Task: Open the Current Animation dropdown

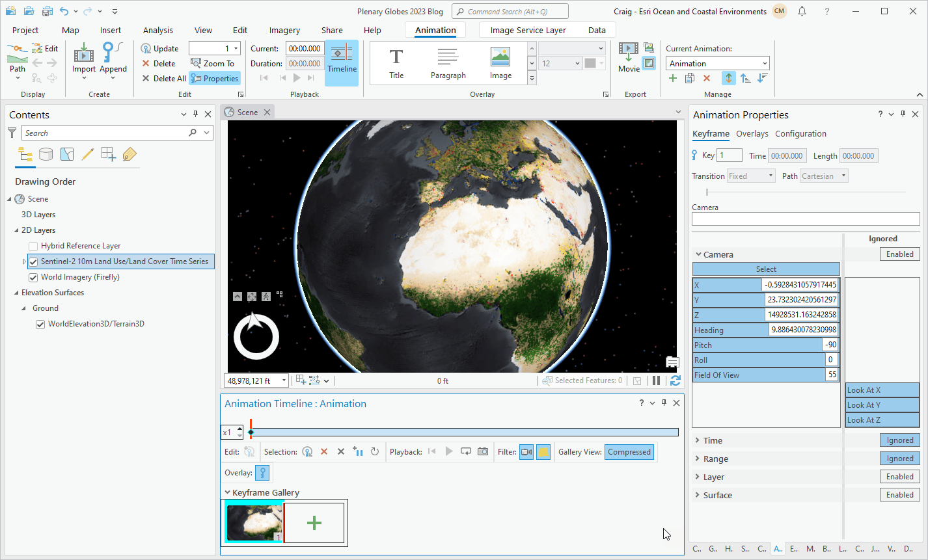Action: pyautogui.click(x=718, y=63)
